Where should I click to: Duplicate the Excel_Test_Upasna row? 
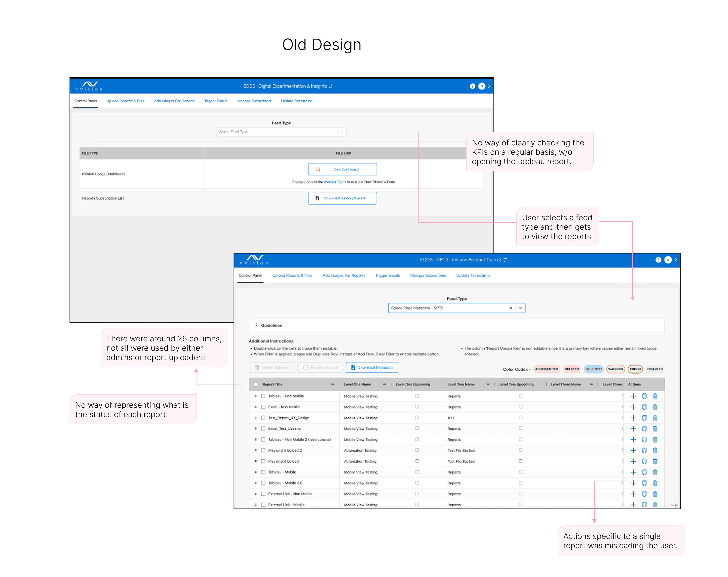(644, 428)
